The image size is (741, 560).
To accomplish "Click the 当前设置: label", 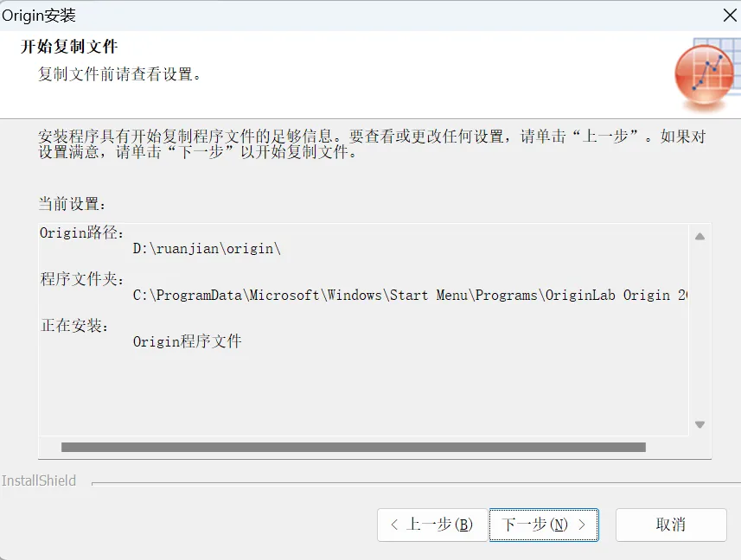I will [x=72, y=204].
